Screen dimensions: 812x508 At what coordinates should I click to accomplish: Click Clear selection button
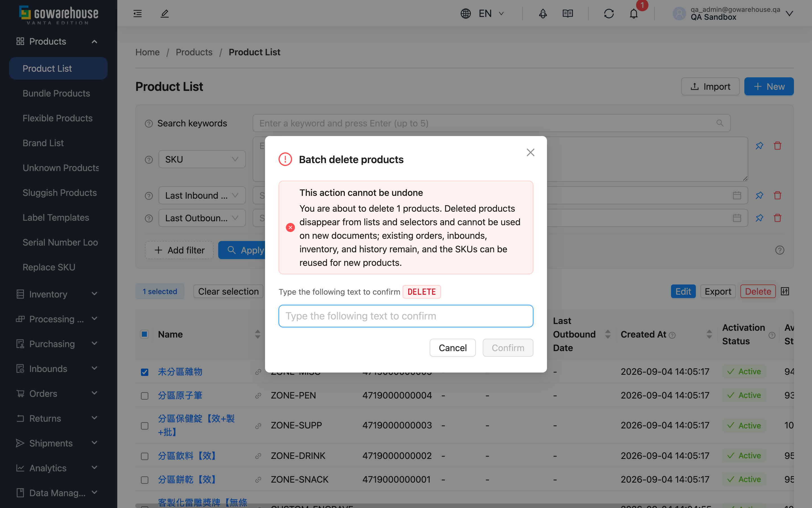tap(228, 291)
